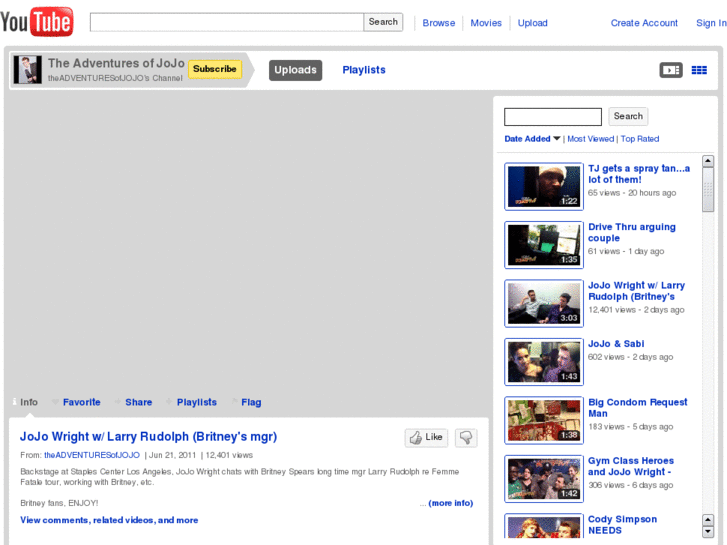Click Sign In
Image resolution: width=727 pixels, height=545 pixels.
[711, 23]
